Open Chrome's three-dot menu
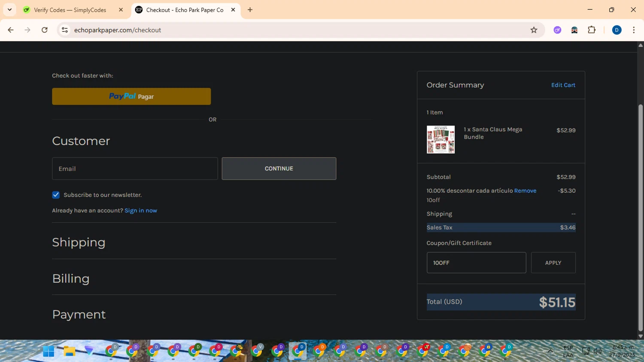 tap(634, 30)
